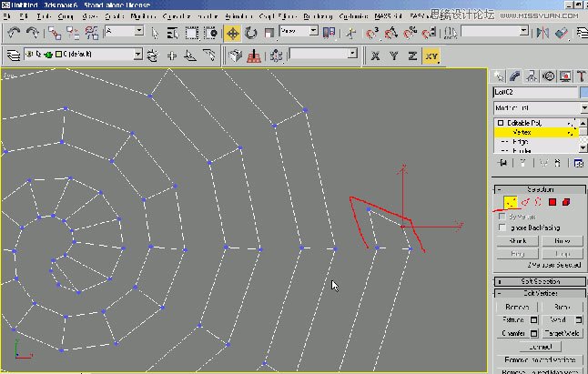Toggle the Angle Snap icon
The height and width of the screenshot is (374, 588).
pos(391,33)
